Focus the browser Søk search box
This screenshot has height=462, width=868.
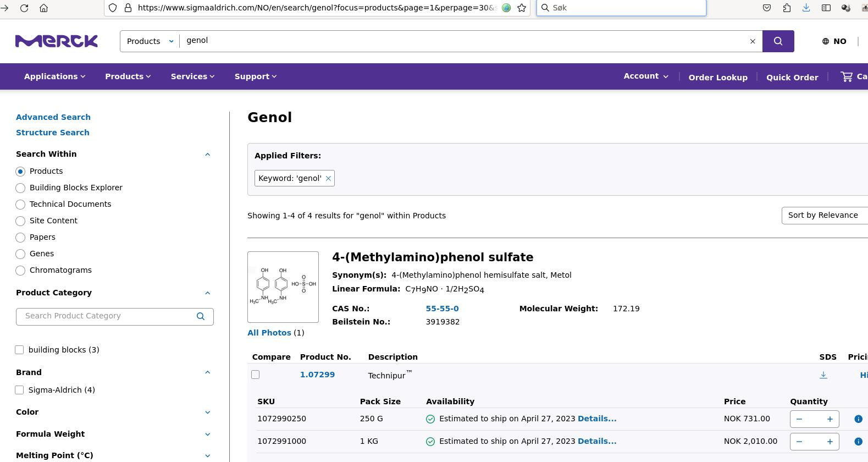621,8
